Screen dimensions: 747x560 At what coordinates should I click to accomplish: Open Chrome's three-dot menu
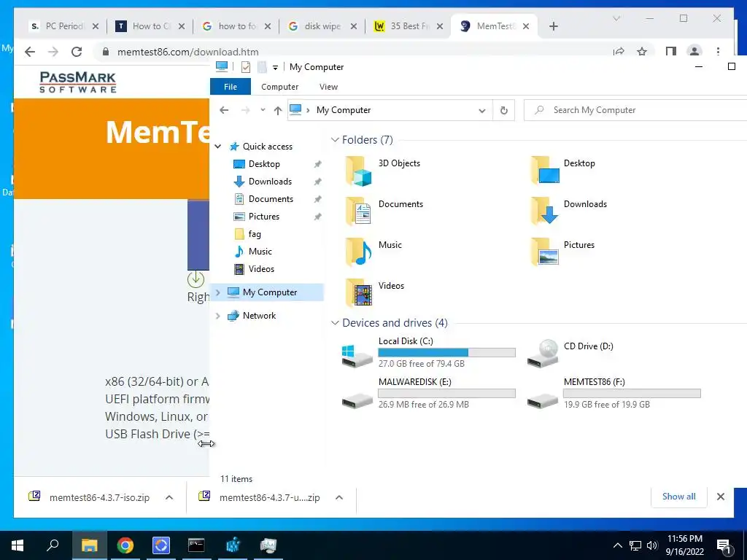pos(718,51)
